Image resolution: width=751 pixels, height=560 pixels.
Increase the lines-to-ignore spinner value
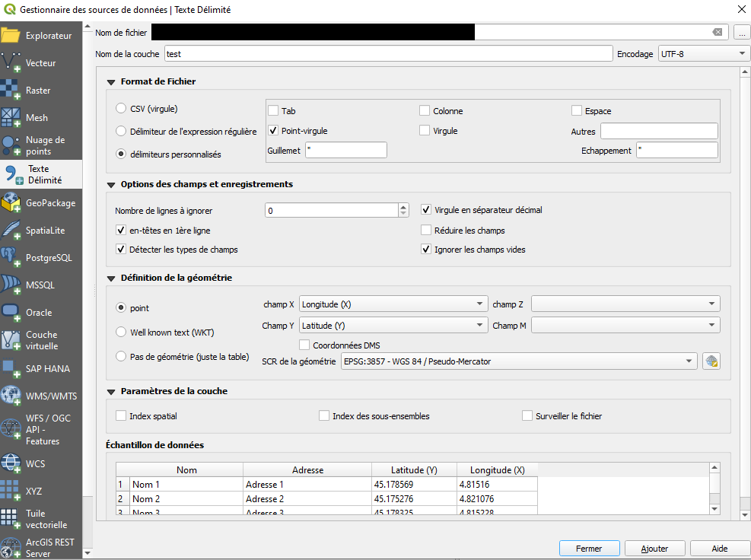point(403,207)
